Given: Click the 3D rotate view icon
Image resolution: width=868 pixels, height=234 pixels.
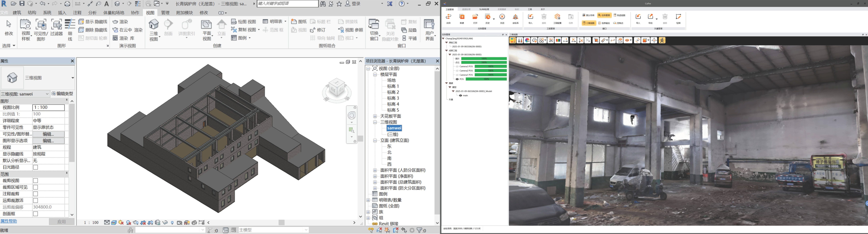Looking at the screenshot, I should coord(637,40).
